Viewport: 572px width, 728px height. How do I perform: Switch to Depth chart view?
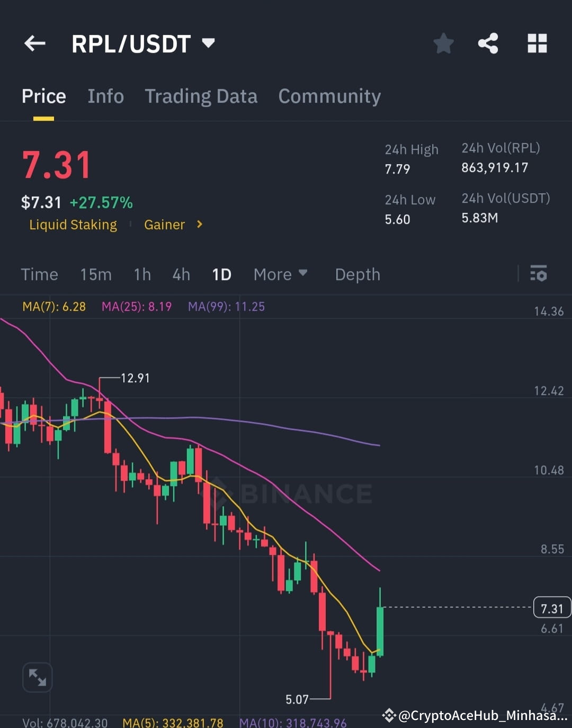358,274
